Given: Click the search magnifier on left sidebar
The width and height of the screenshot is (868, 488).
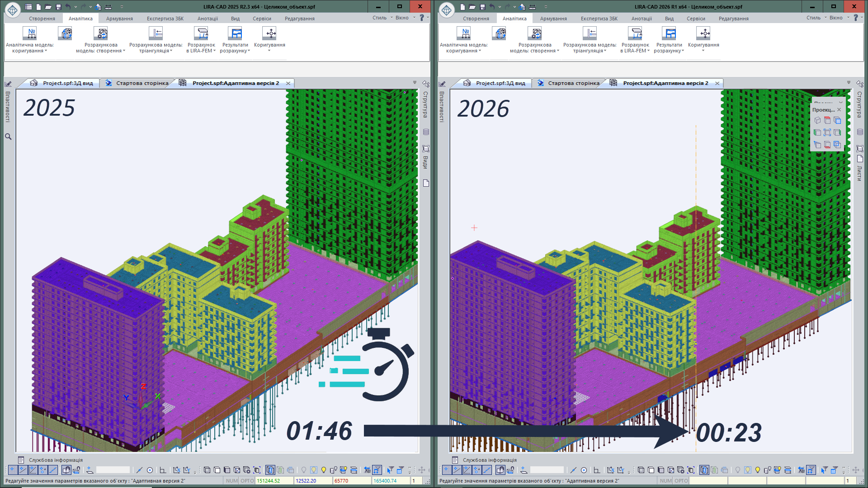Looking at the screenshot, I should click(8, 136).
